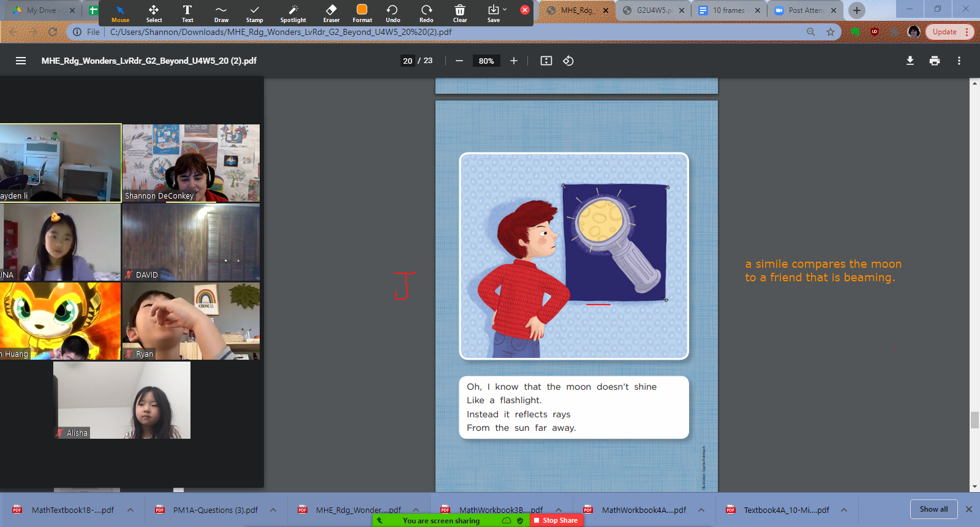Screen dimensions: 980x527
Task: Click the screen sharing security shield icon
Action: pyautogui.click(x=520, y=520)
